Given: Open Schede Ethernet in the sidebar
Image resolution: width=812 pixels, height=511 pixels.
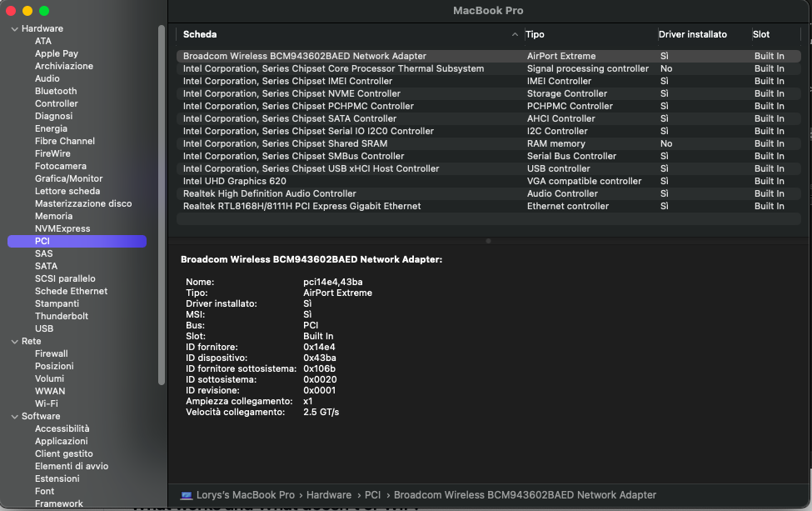Looking at the screenshot, I should pyautogui.click(x=71, y=291).
